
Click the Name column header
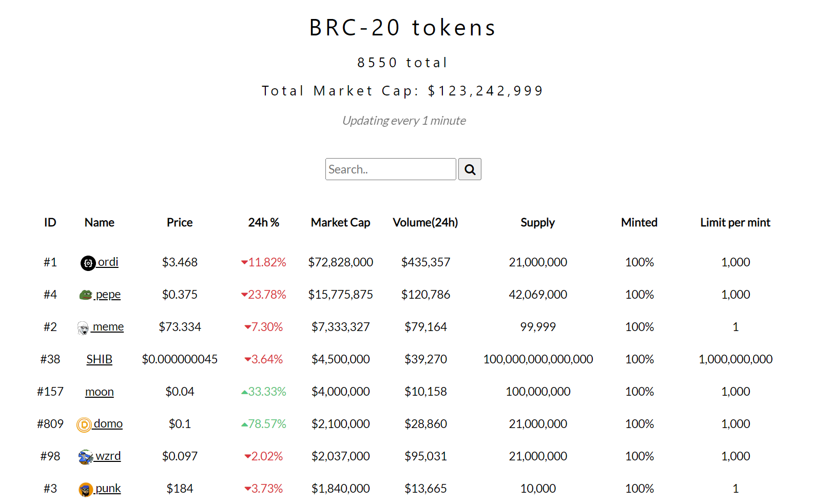(x=100, y=222)
